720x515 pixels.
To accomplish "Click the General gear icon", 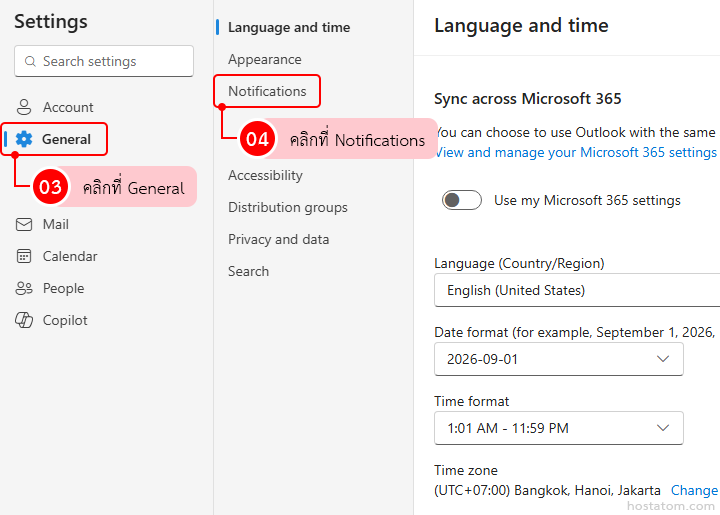I will (x=24, y=139).
